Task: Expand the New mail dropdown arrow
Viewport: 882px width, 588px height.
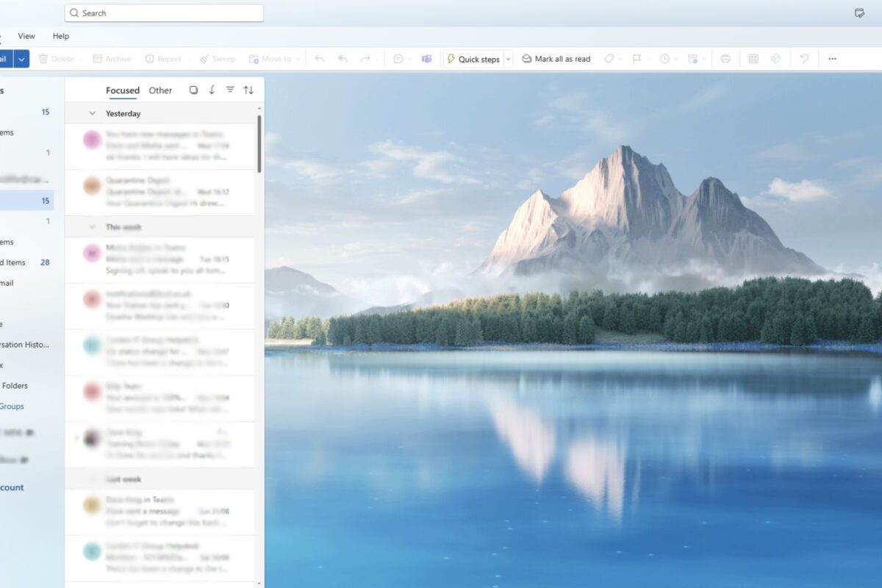Action: pos(21,59)
